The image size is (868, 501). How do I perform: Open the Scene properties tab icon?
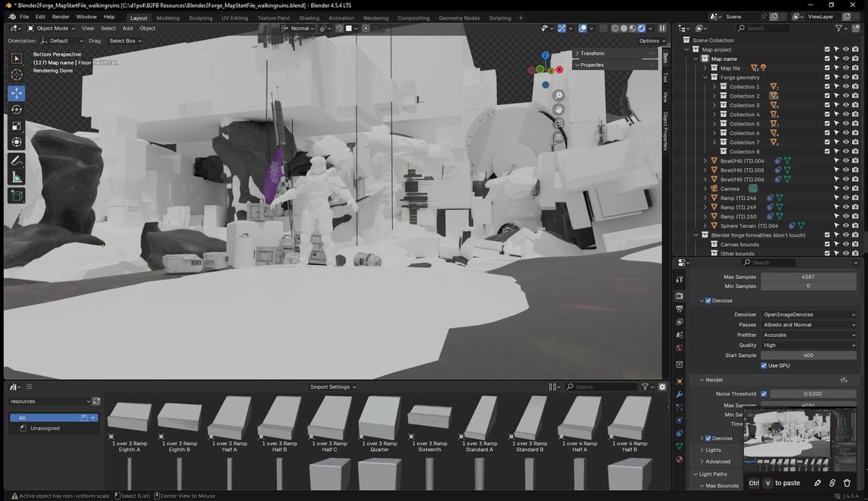click(x=679, y=335)
